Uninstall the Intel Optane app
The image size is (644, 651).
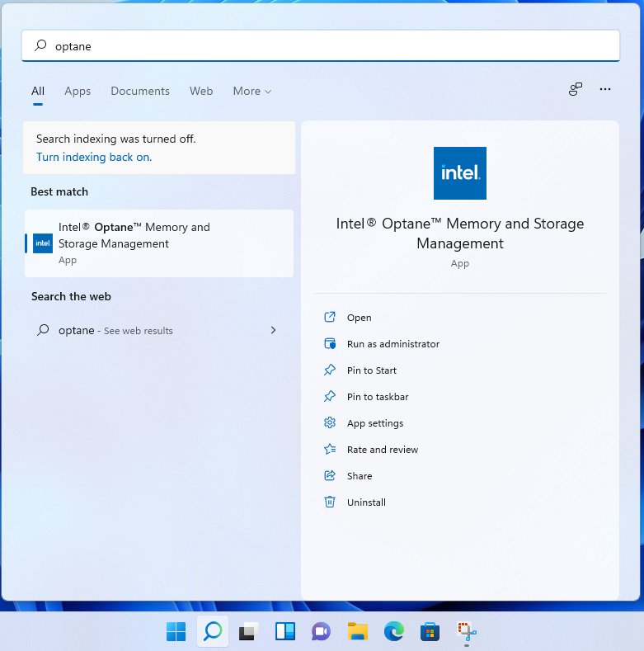pos(366,502)
